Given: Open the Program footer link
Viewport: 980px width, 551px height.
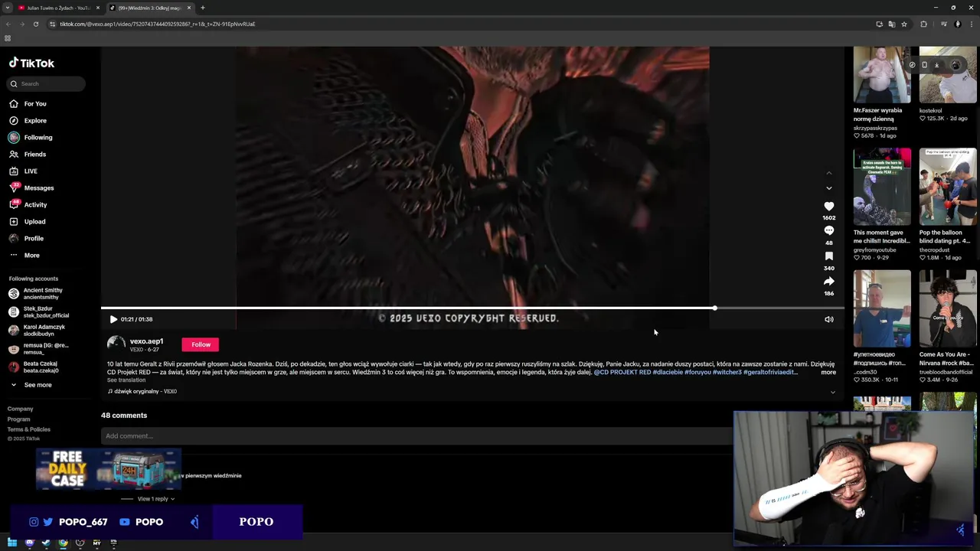Looking at the screenshot, I should pos(19,419).
